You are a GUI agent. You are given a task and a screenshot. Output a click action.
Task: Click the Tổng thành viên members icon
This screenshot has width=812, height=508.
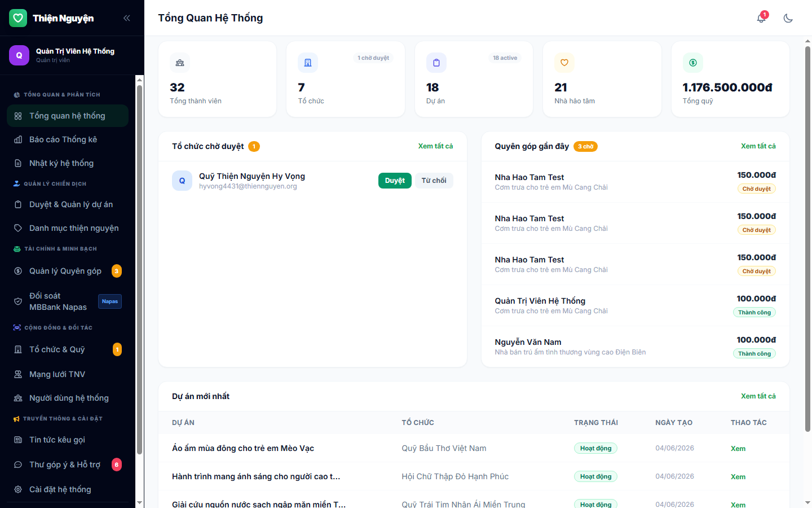click(x=180, y=63)
